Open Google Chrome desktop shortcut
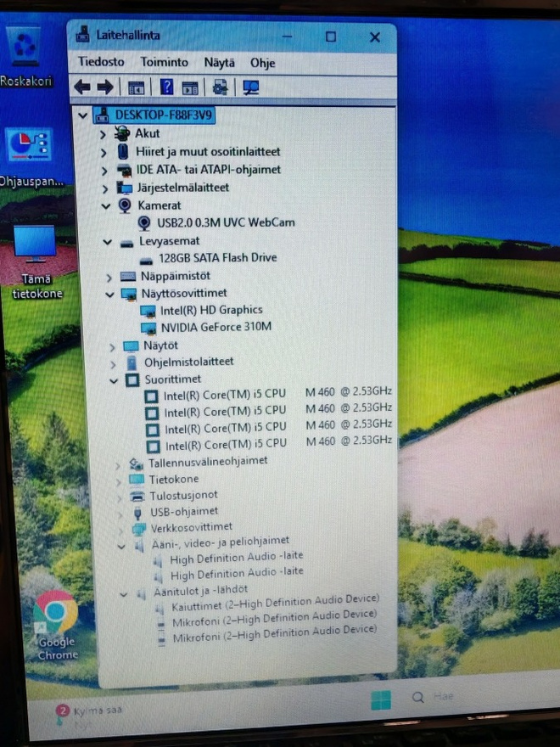 click(x=57, y=625)
